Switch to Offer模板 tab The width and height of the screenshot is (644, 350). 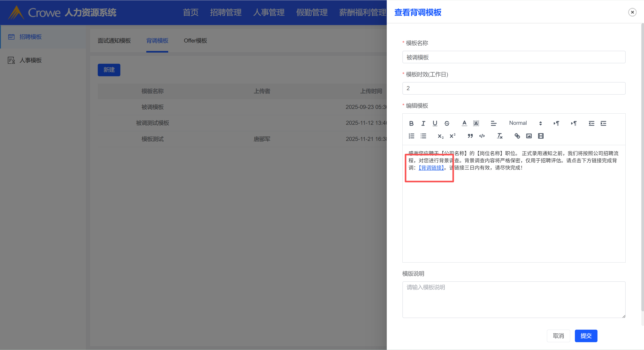tap(195, 40)
